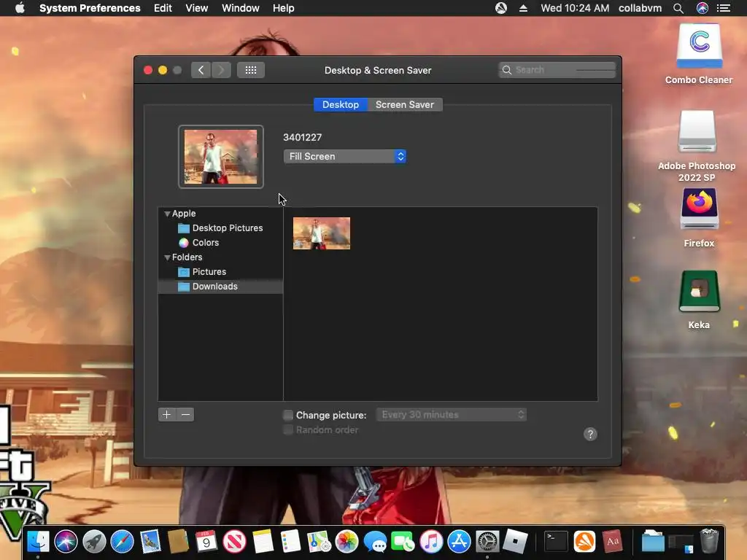
Task: Open the Trash in the dock
Action: pyautogui.click(x=709, y=542)
